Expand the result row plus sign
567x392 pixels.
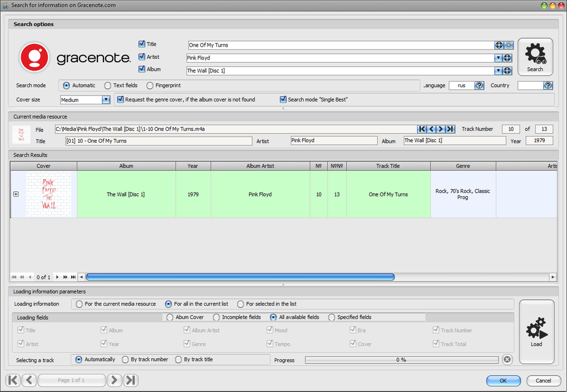16,194
